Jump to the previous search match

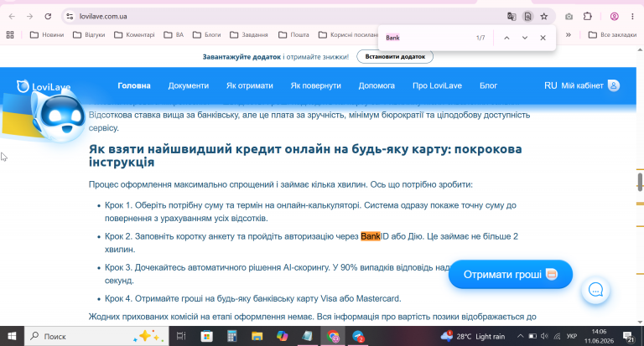[x=506, y=38]
